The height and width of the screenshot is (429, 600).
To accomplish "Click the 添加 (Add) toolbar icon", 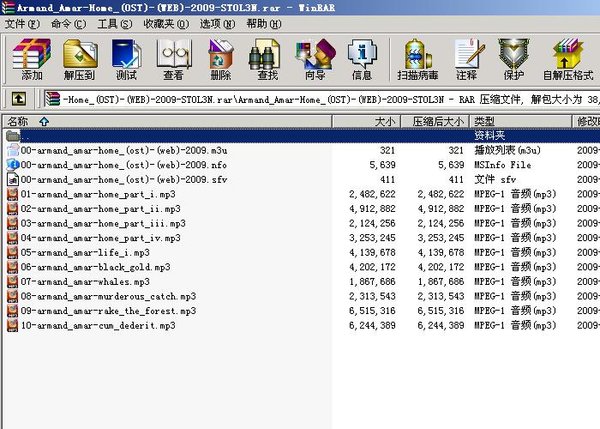I will pos(31,59).
